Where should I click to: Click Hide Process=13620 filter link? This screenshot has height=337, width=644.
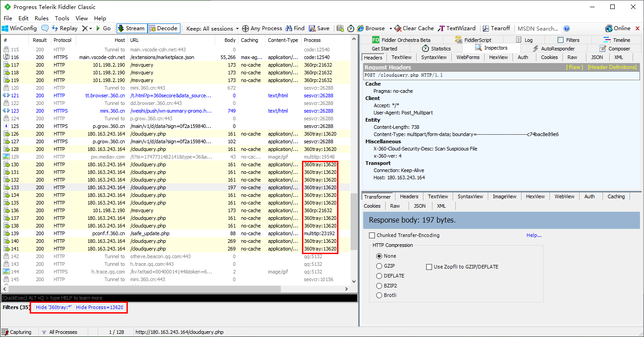point(99,307)
